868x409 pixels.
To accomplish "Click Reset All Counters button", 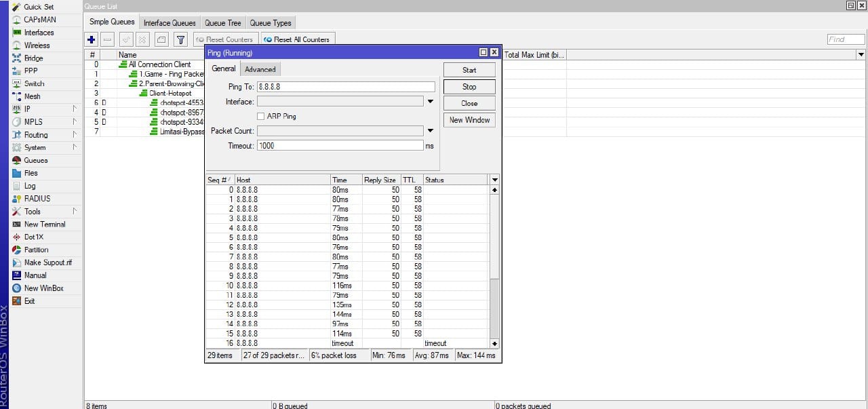I will point(298,39).
